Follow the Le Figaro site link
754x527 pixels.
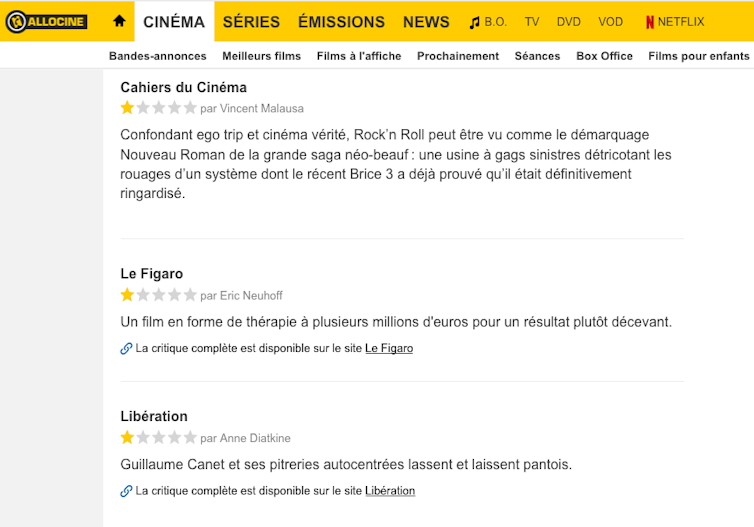(389, 348)
